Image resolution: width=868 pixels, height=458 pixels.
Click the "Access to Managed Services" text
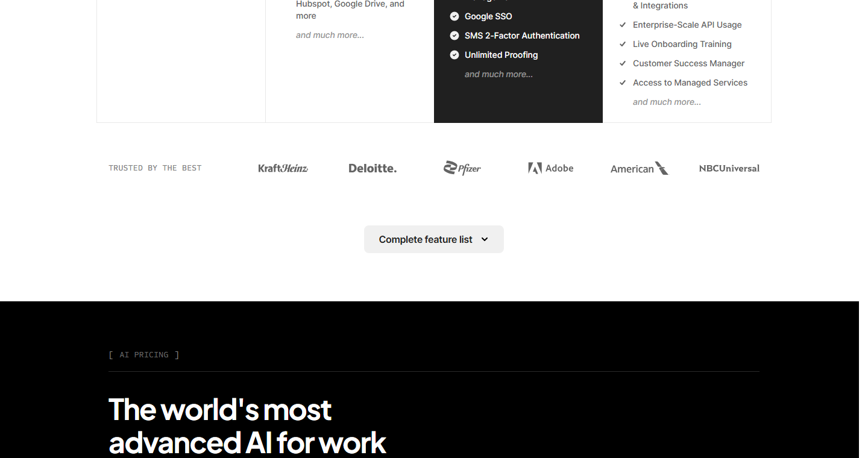tap(690, 83)
